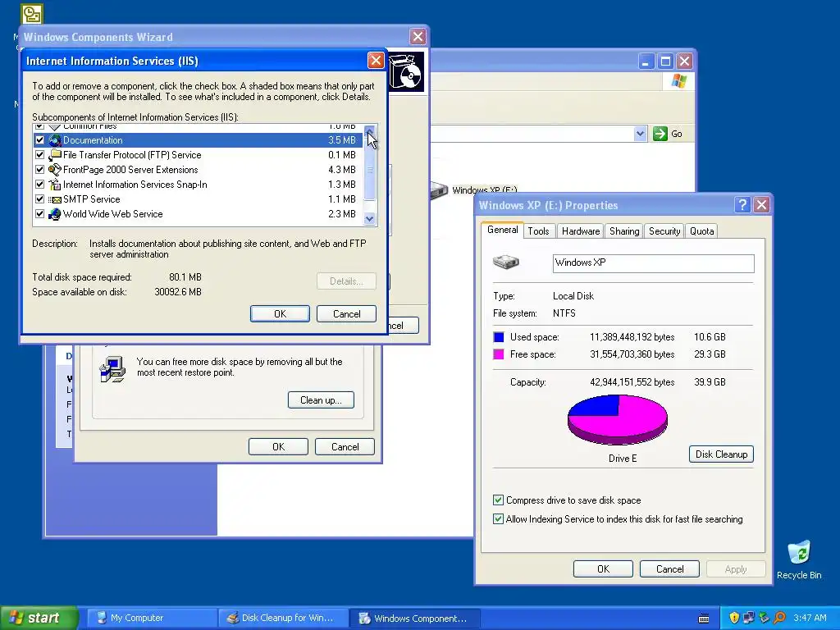Click the disk usage pie chart
This screenshot has width=840, height=630.
[618, 419]
